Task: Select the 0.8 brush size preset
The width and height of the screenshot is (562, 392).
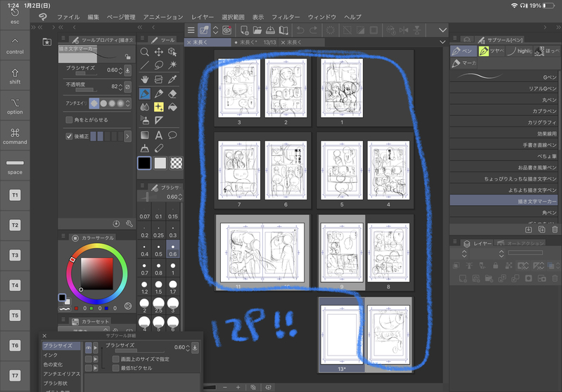Action: [158, 268]
